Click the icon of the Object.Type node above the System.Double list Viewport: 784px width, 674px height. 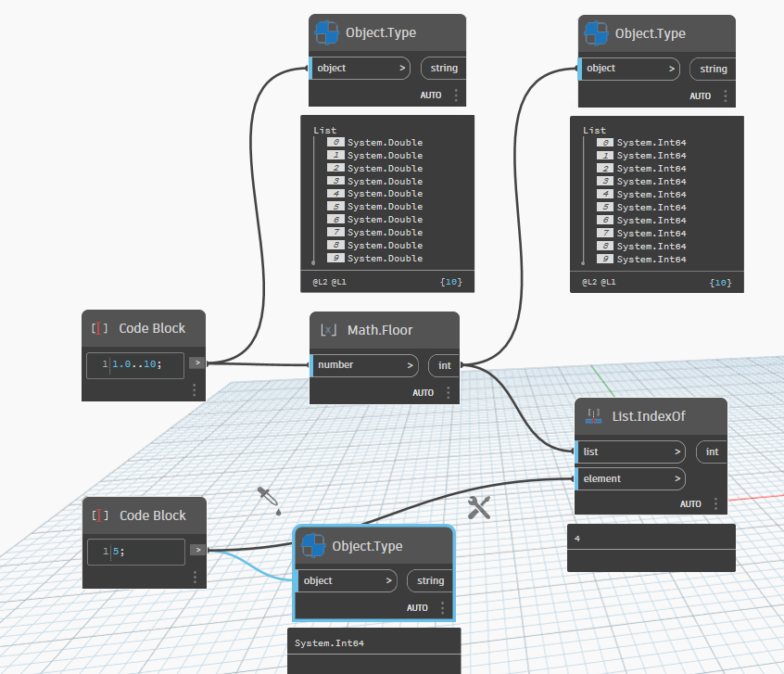[x=327, y=33]
